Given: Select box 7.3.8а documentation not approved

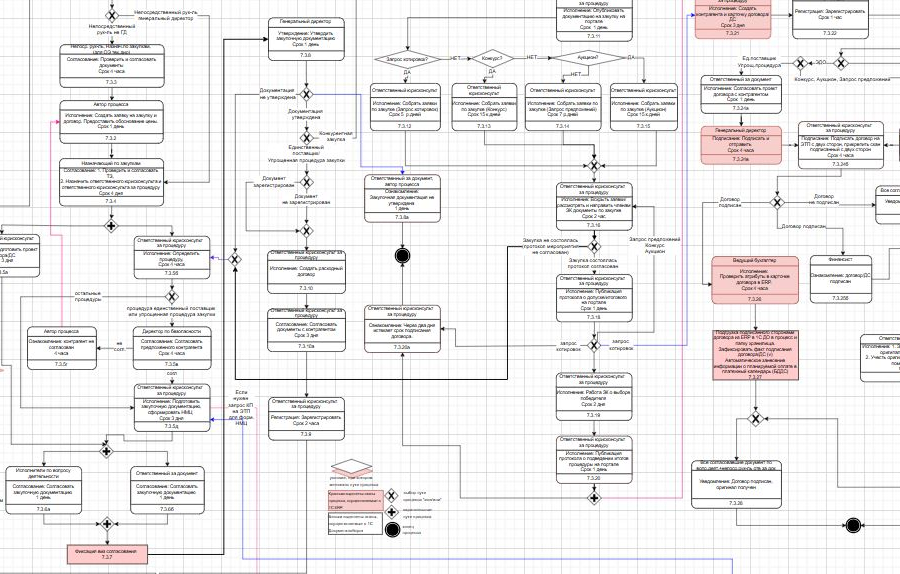Looking at the screenshot, I should [402, 199].
